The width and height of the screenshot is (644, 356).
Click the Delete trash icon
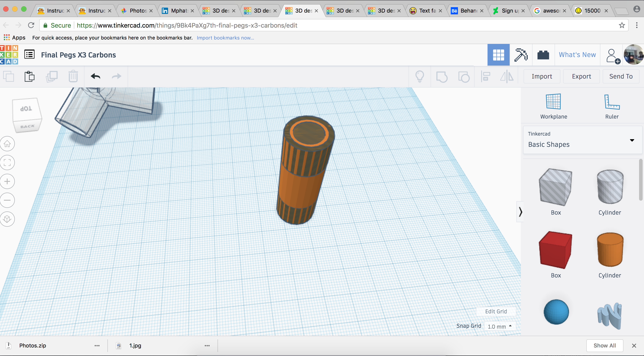coord(73,76)
